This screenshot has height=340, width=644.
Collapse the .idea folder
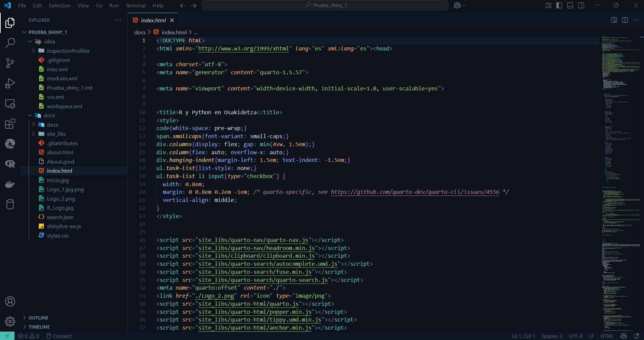click(30, 41)
